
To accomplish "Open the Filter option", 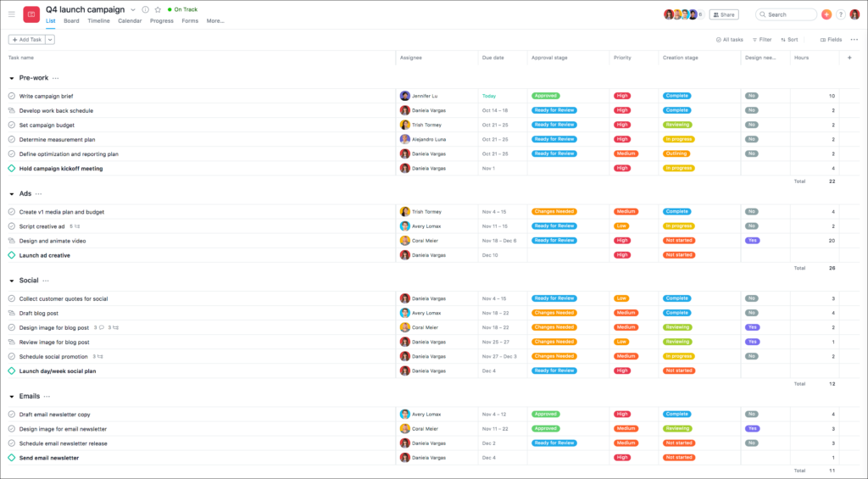I will pos(762,40).
